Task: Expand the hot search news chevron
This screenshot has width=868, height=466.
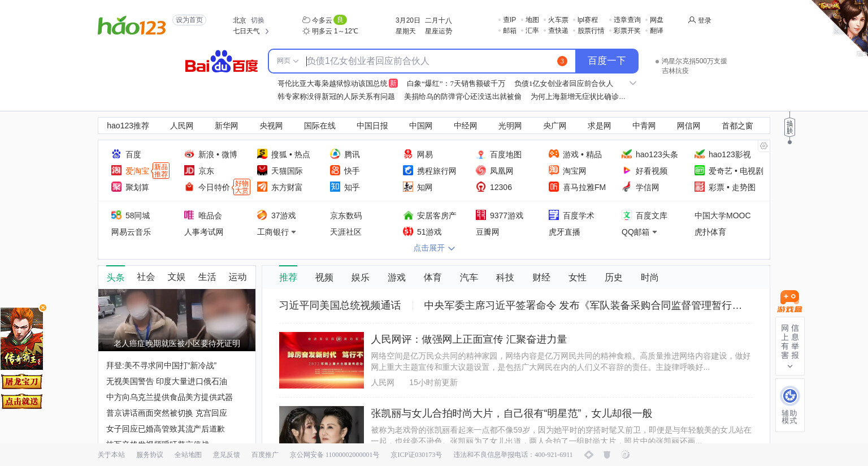Action: tap(633, 83)
